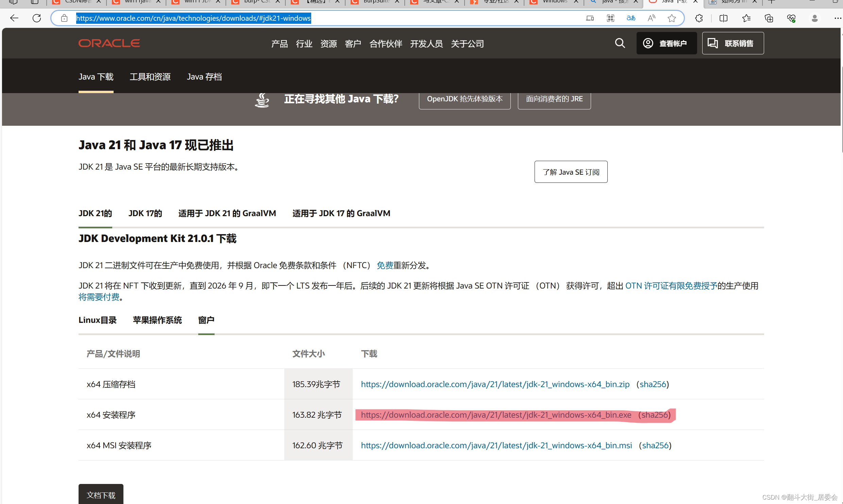843x504 pixels.
Task: Click the jdk-21_windows-x64_bin.exe download link
Action: (496, 415)
